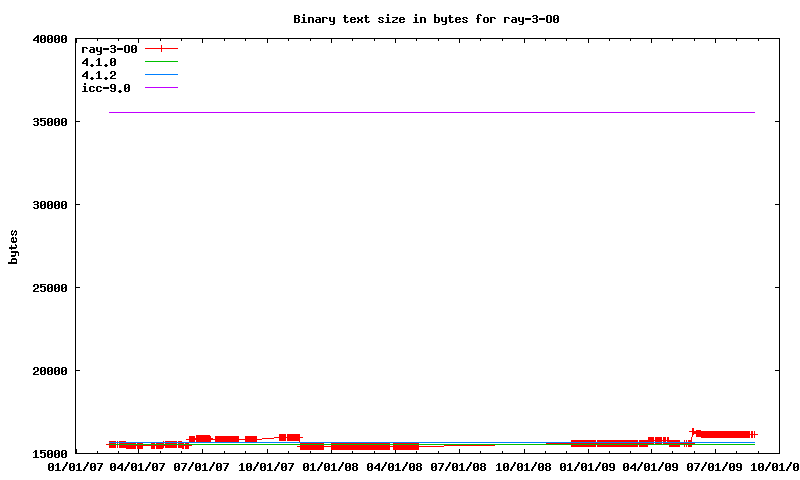The width and height of the screenshot is (800, 480).
Task: Click the 40000 y-axis tick label
Action: (x=50, y=39)
